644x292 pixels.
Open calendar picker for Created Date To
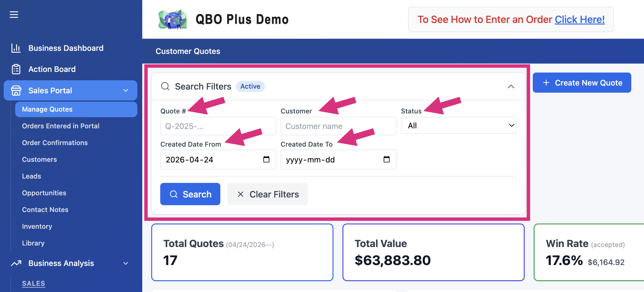[386, 159]
